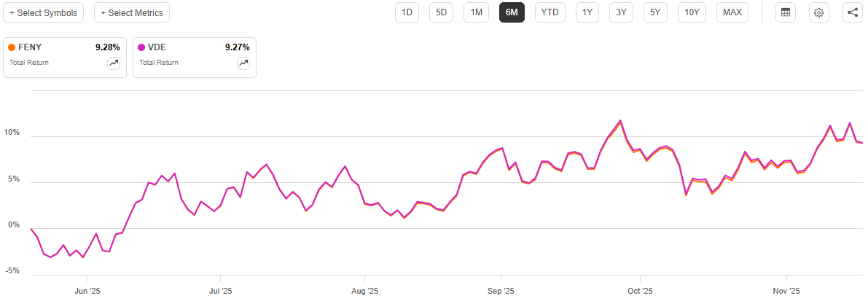This screenshot has height=301, width=868.
Task: Select the 1M range
Action: click(477, 12)
